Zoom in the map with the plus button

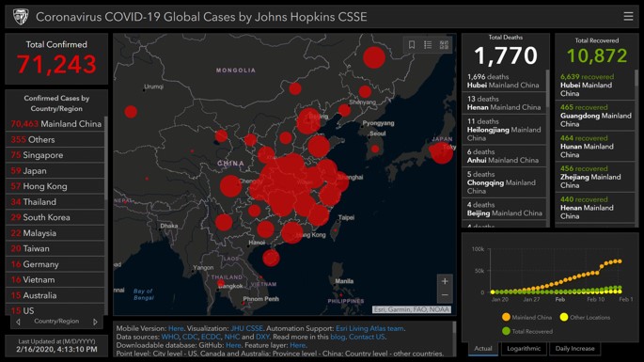click(x=445, y=281)
